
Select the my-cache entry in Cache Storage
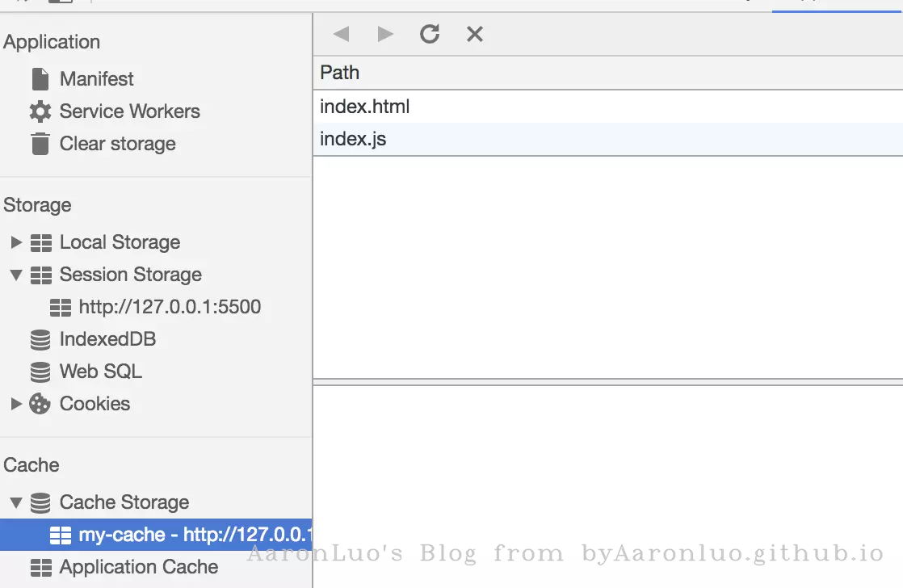coord(194,535)
